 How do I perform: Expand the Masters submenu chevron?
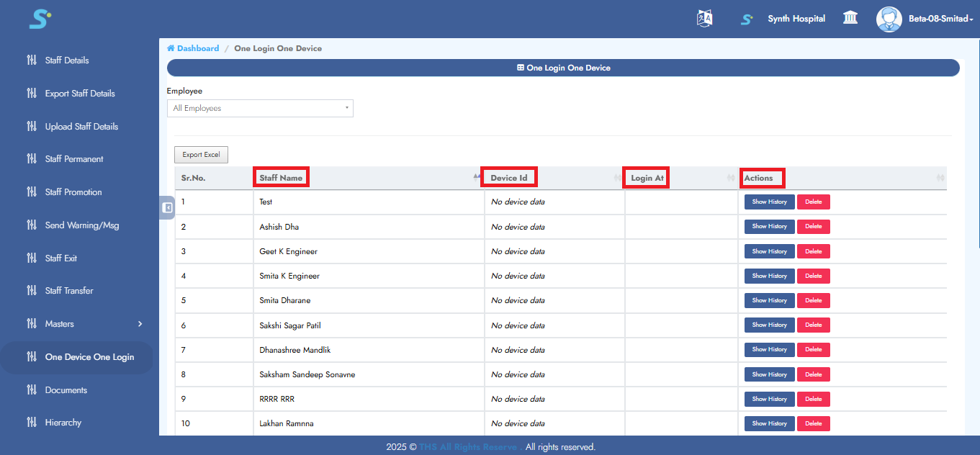pos(140,324)
